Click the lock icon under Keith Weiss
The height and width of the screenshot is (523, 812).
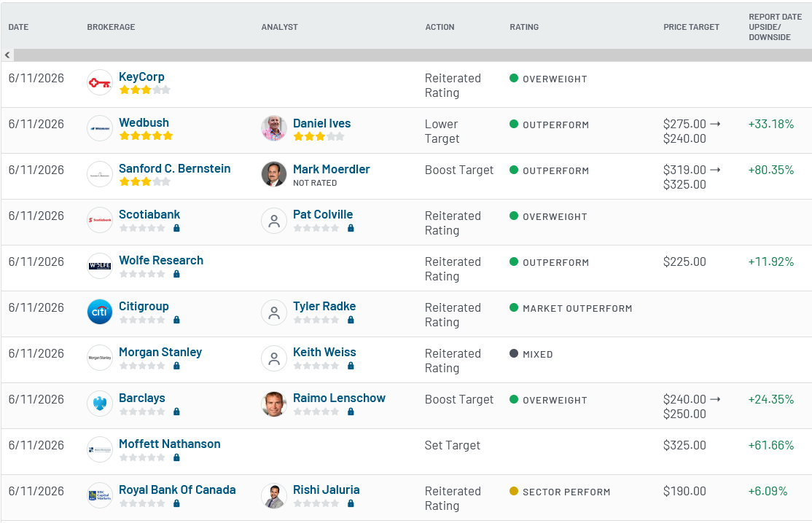click(351, 366)
